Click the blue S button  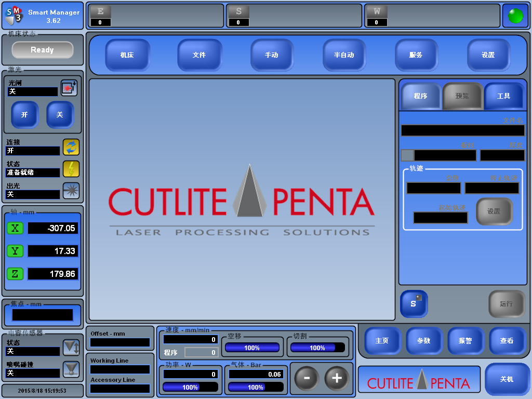click(x=414, y=303)
